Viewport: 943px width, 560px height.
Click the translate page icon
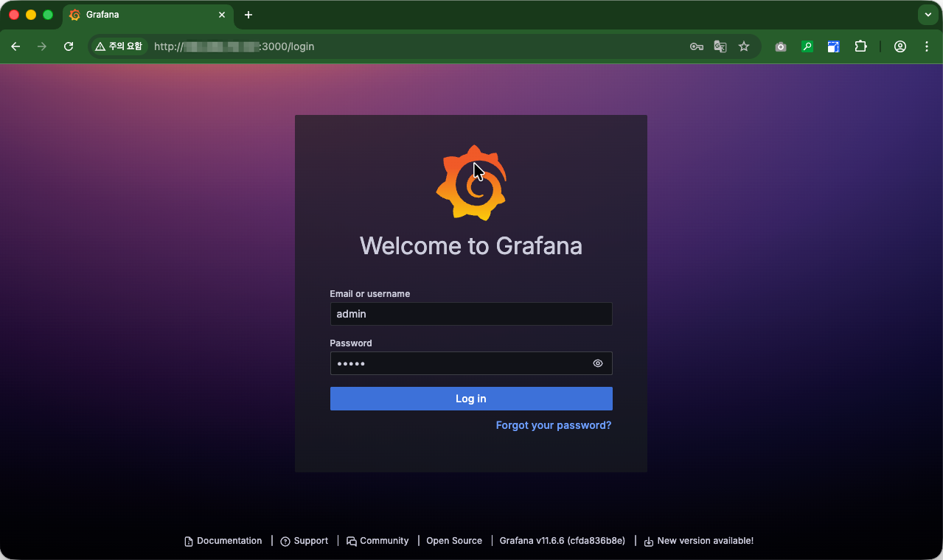720,46
